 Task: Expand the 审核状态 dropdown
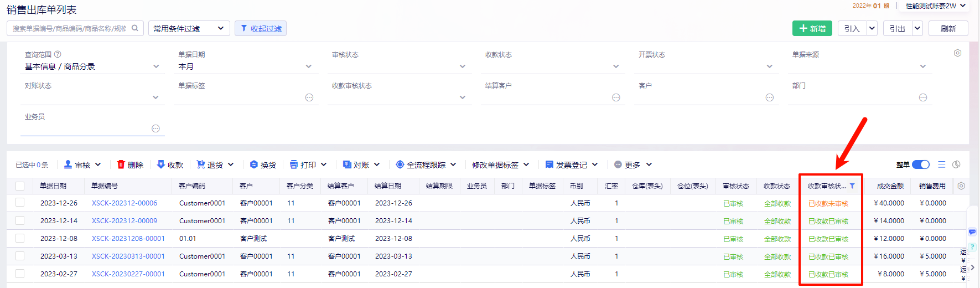pyautogui.click(x=463, y=66)
